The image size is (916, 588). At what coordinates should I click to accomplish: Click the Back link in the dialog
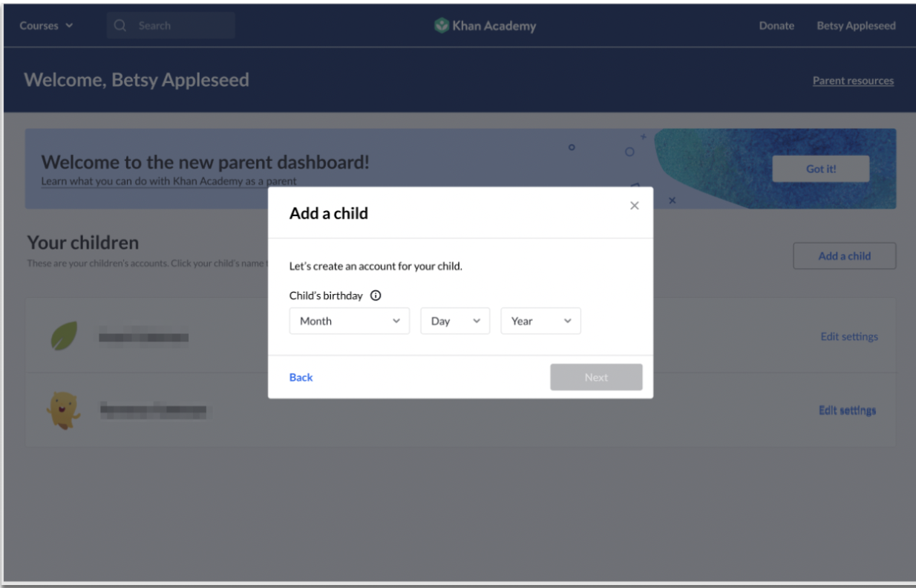pos(301,377)
